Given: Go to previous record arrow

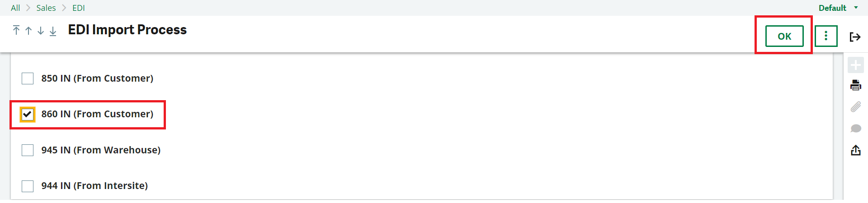Looking at the screenshot, I should [28, 30].
